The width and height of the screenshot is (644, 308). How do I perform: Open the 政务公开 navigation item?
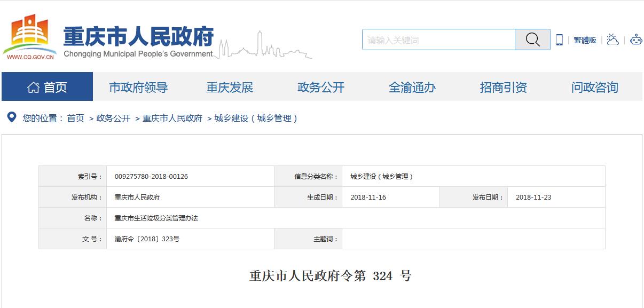click(x=321, y=87)
